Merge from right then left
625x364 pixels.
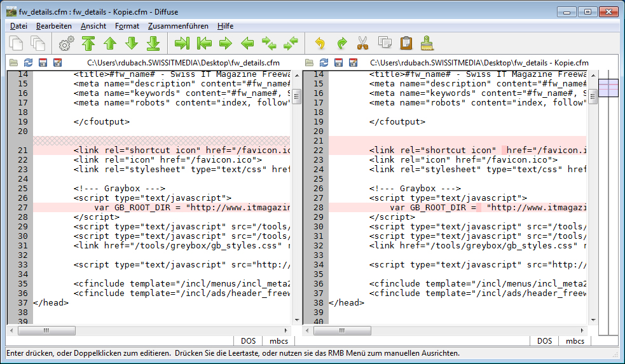(291, 43)
